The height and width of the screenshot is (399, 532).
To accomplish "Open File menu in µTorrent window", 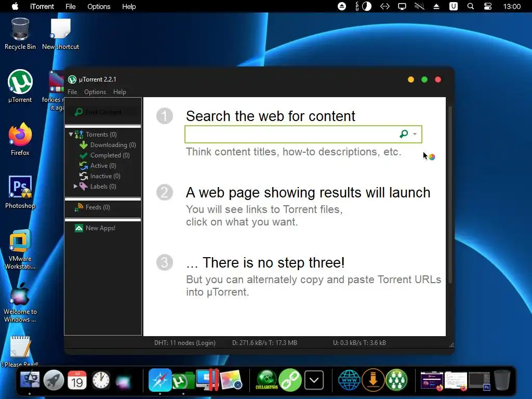I will [x=72, y=92].
